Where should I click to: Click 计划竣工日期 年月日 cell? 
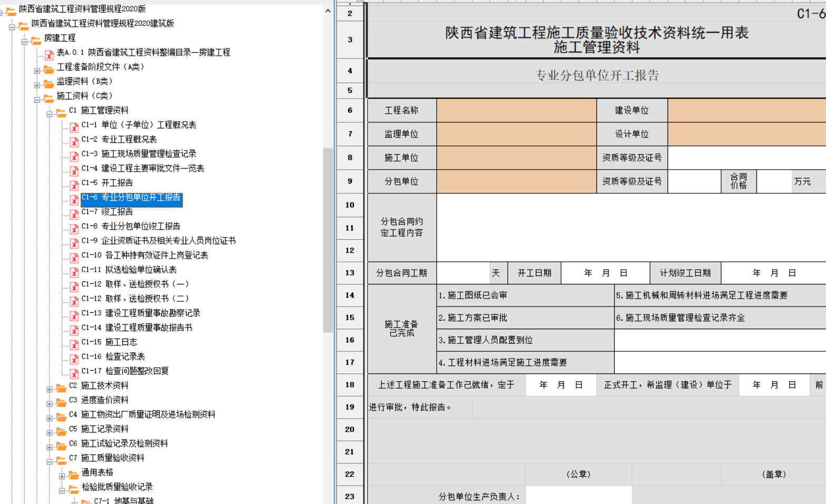click(x=773, y=273)
